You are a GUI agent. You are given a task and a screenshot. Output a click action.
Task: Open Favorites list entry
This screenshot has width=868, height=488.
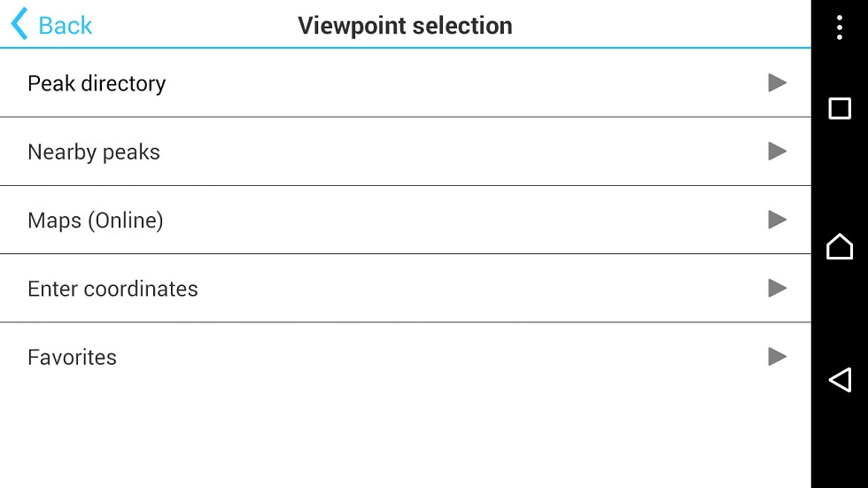coord(72,358)
